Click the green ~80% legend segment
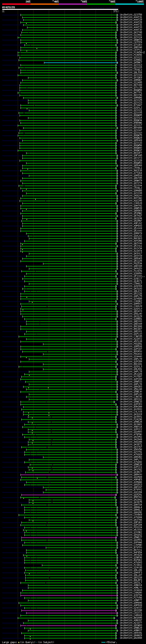Screen dimensions: 146x644 pyautogui.click(x=101, y=4)
